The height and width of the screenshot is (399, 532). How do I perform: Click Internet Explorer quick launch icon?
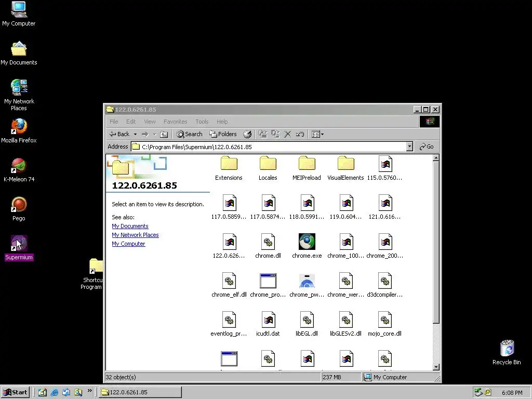tap(54, 392)
